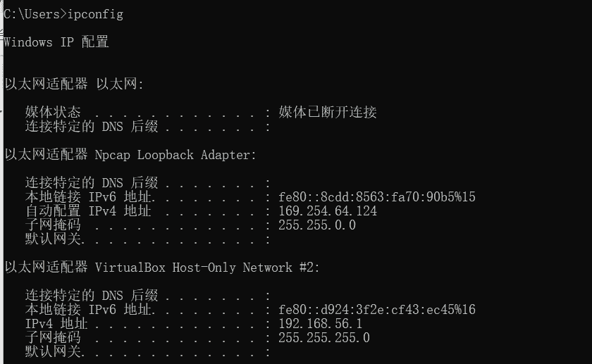The image size is (592, 364).
Task: Click the "媒体状态" label
Action: pos(53,113)
